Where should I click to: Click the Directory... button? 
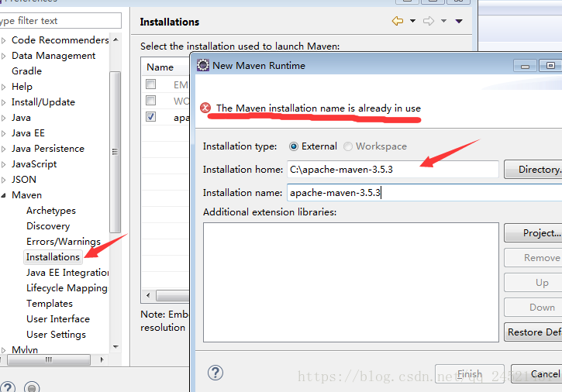(533, 169)
